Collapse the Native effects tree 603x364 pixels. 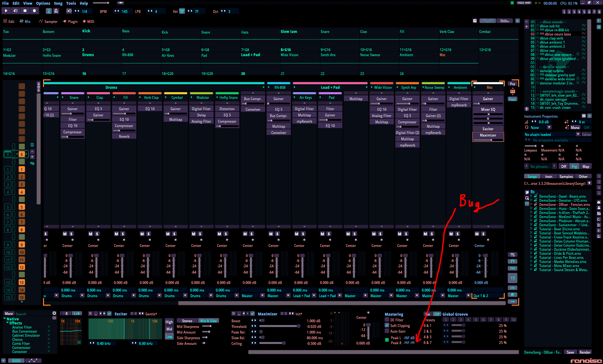5,319
